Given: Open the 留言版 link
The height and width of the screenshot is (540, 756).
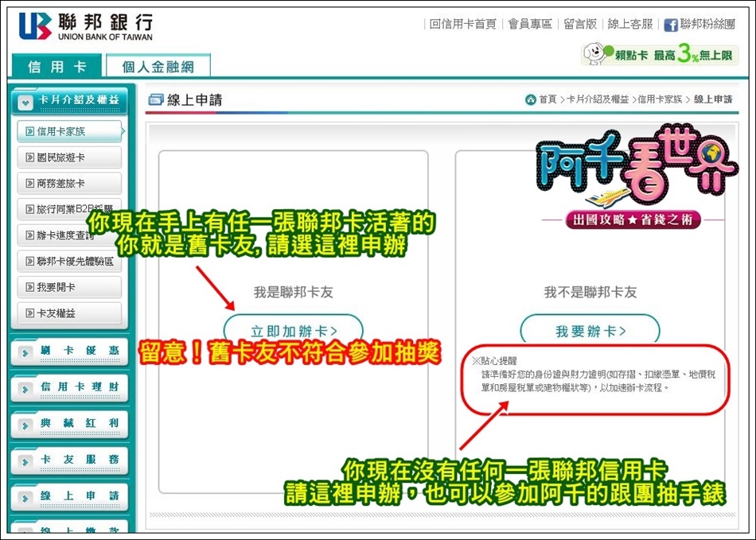Looking at the screenshot, I should [580, 24].
